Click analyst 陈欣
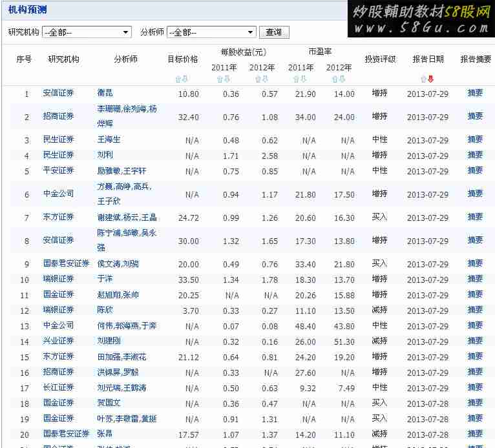Viewport: 495px width, 448px height. [105, 310]
